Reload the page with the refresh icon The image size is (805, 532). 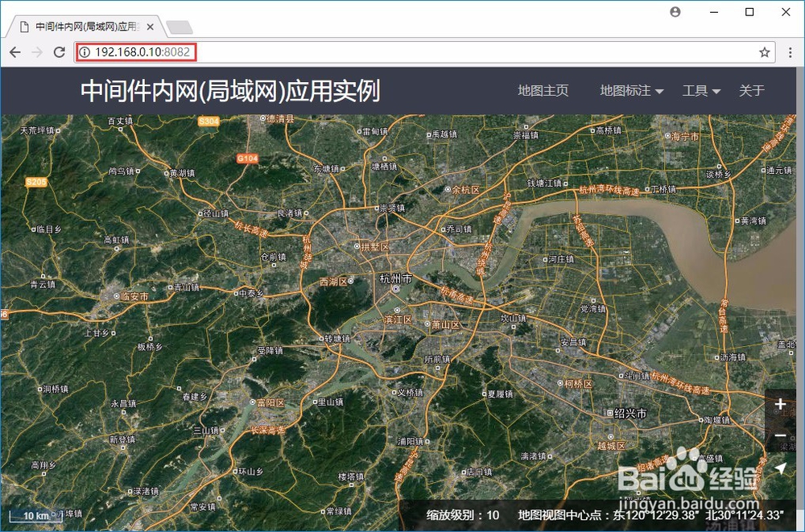point(58,52)
